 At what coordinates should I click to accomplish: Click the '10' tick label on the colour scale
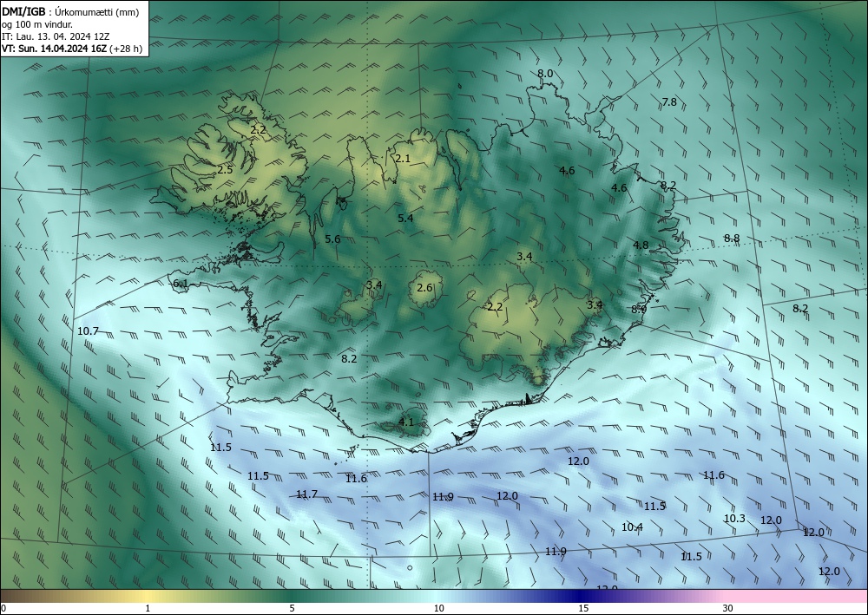pyautogui.click(x=438, y=608)
